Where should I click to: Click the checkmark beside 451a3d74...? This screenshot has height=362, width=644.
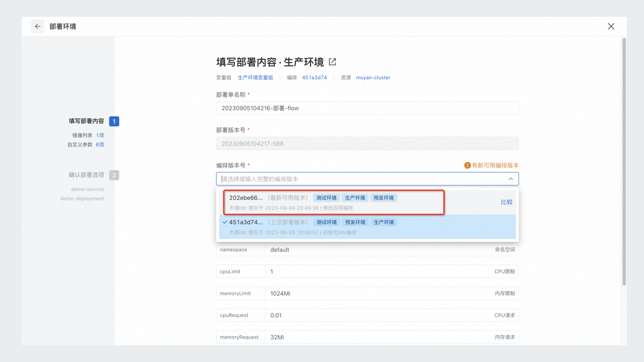pyautogui.click(x=225, y=222)
